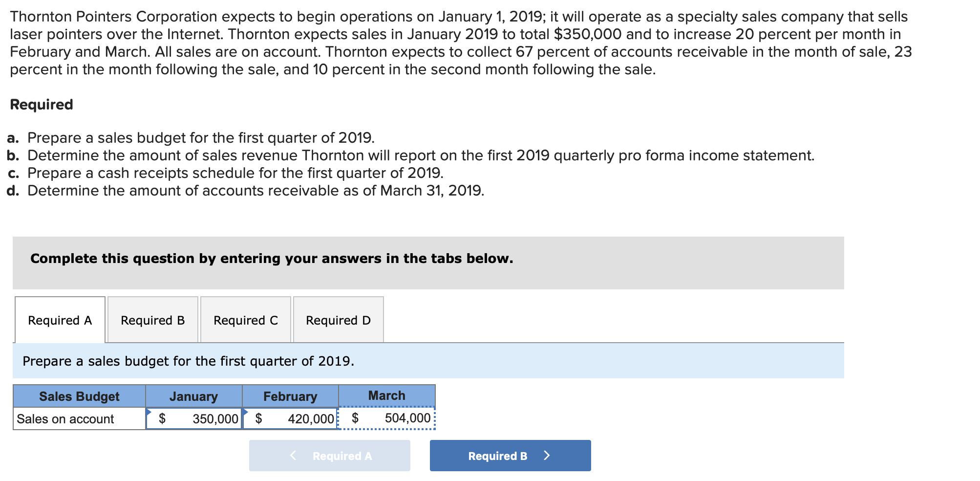Click the dollar sign in the March cell
Screen dimensions: 980x481
(x=356, y=418)
